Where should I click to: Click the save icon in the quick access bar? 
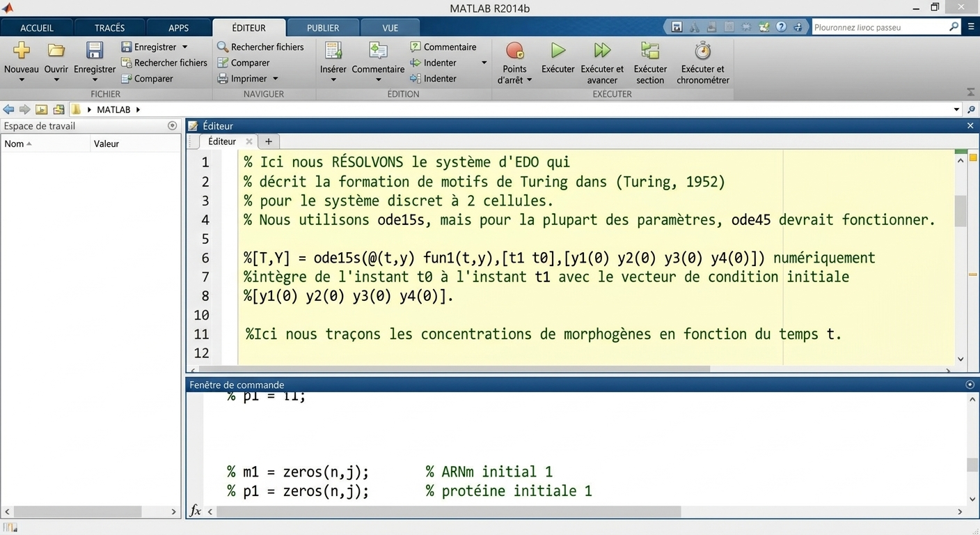point(677,27)
